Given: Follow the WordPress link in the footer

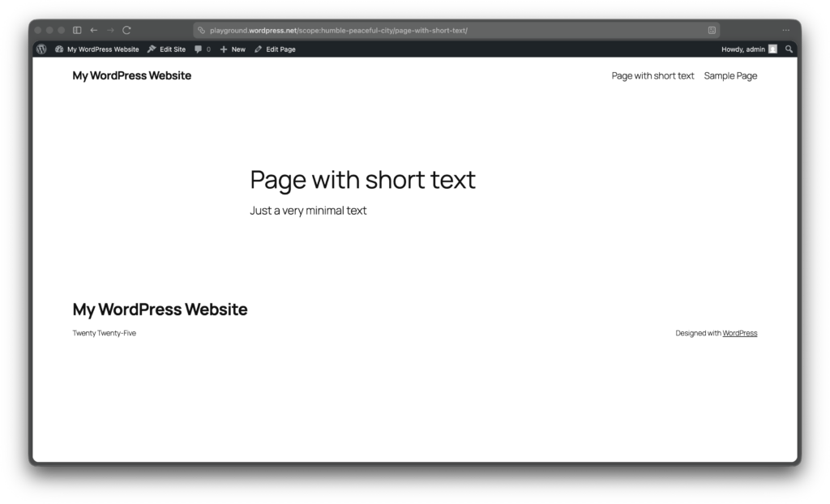Looking at the screenshot, I should (x=739, y=332).
